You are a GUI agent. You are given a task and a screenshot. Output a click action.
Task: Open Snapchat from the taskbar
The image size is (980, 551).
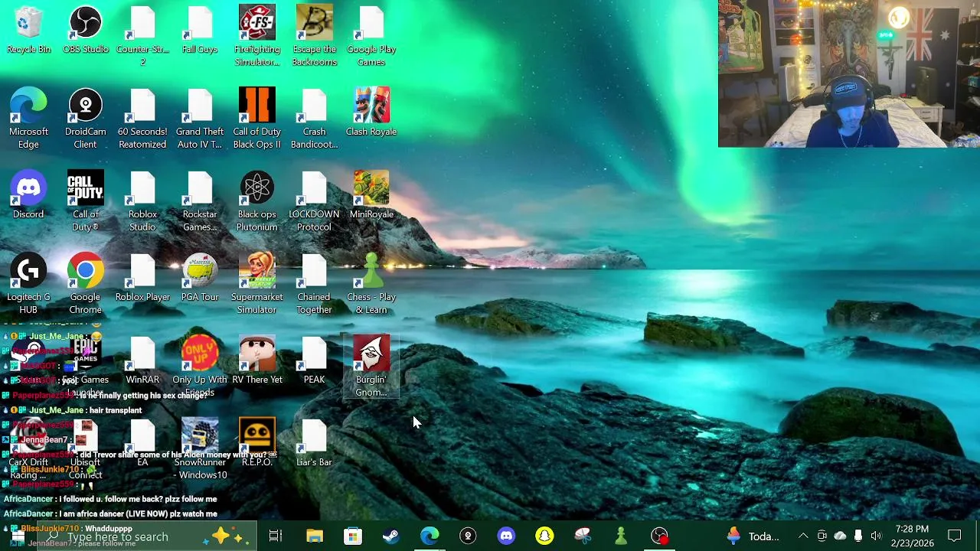544,536
